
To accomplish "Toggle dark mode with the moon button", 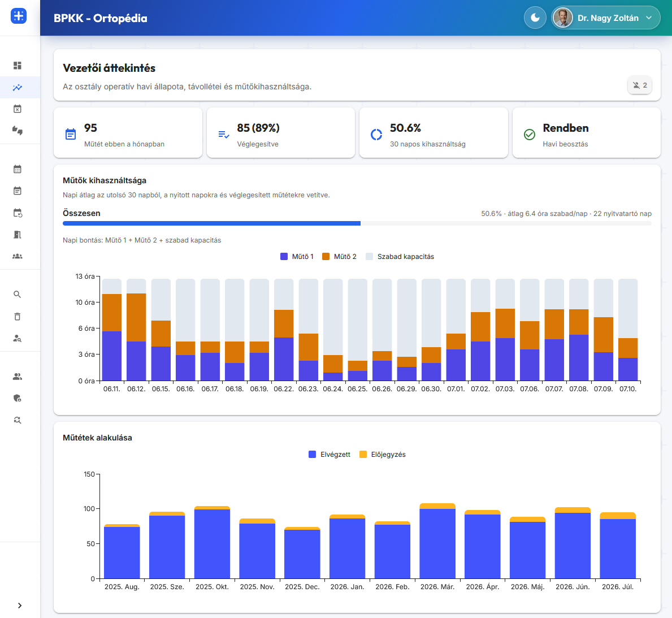I will pos(535,18).
